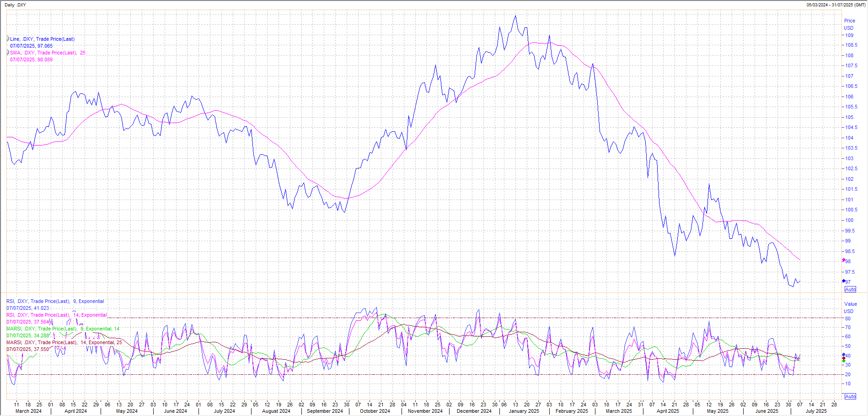The height and width of the screenshot is (416, 868).
Task: Click the circle icon beside SMA .DXY legend
Action: [8, 53]
